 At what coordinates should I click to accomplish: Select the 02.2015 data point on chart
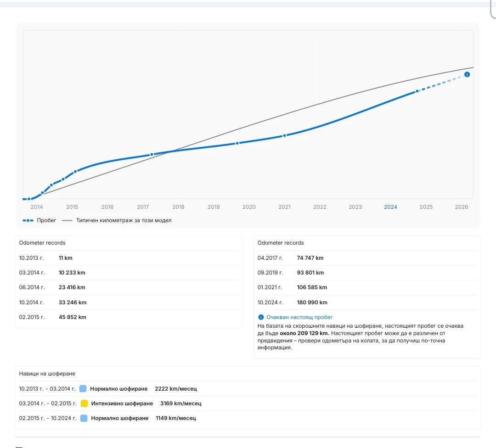pyautogui.click(x=75, y=171)
